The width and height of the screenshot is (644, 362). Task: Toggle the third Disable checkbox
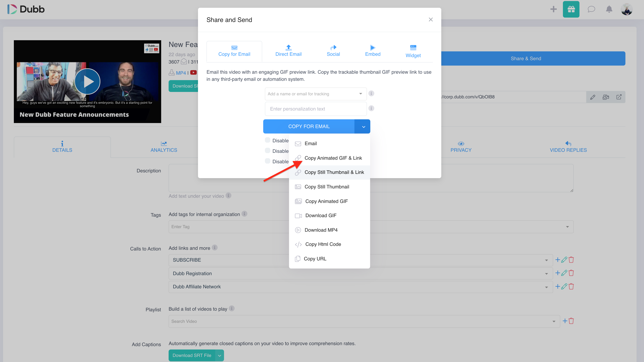click(267, 162)
